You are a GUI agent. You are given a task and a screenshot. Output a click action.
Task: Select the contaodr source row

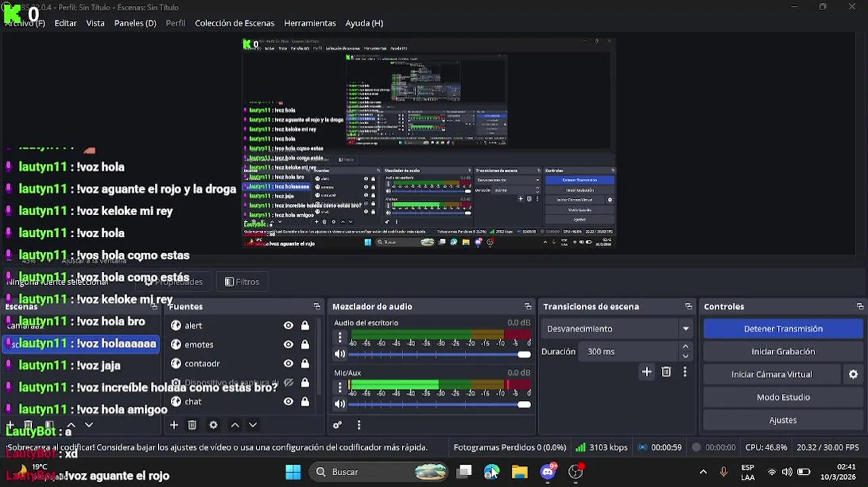pyautogui.click(x=240, y=363)
